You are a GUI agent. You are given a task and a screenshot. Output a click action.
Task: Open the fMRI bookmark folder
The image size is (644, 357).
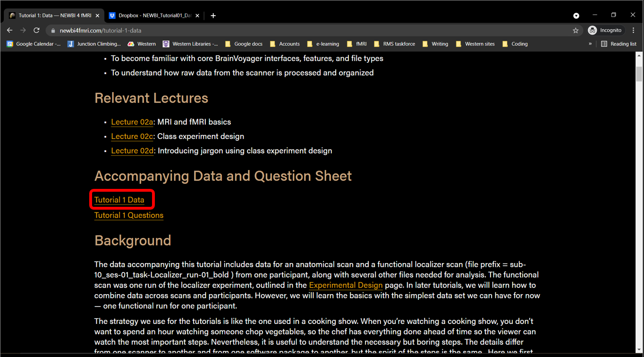[x=356, y=44]
